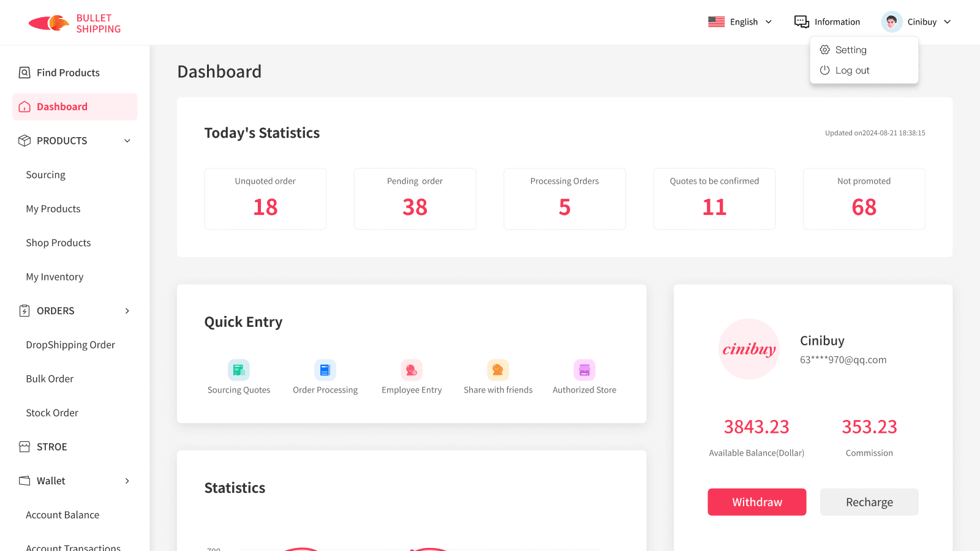Click the Cinibuy user avatar in header
The height and width of the screenshot is (551, 980).
pos(891,22)
